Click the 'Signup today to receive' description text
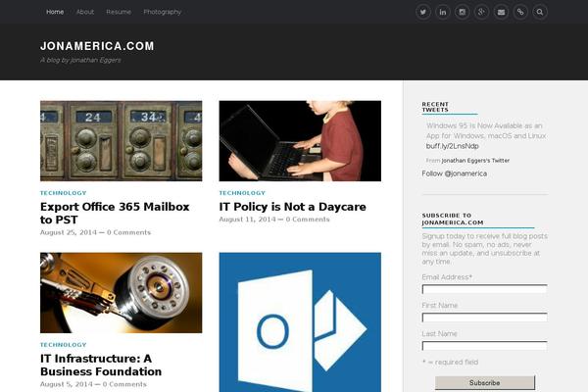588x392 pixels. coord(484,249)
